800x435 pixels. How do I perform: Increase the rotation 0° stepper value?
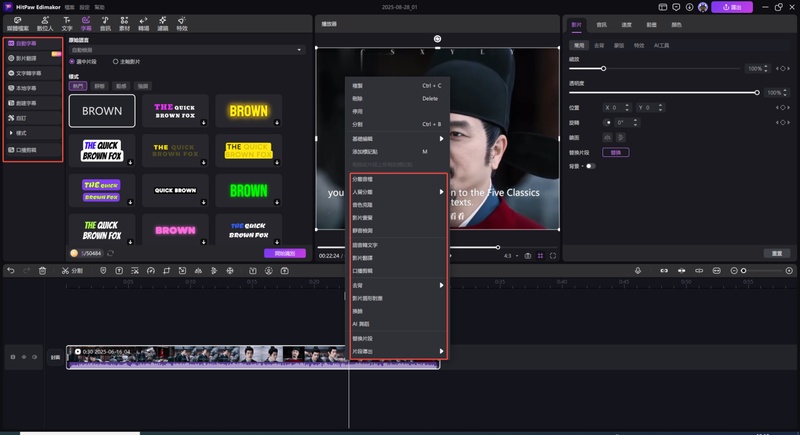tap(635, 120)
